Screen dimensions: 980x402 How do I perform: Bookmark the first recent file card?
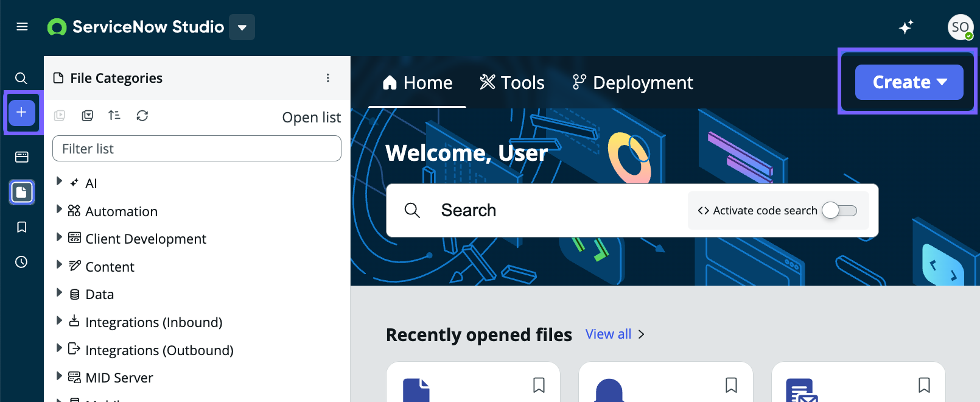pyautogui.click(x=539, y=385)
